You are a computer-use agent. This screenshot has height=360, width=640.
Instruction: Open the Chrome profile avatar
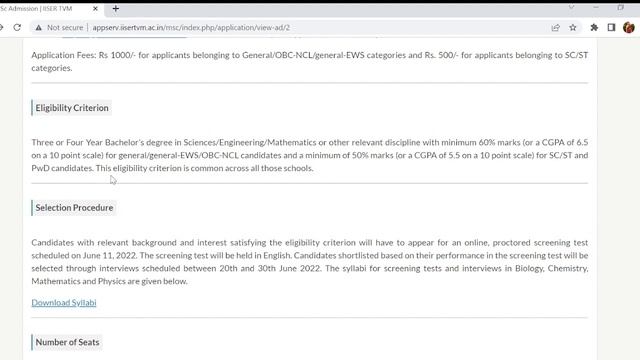pyautogui.click(x=629, y=27)
